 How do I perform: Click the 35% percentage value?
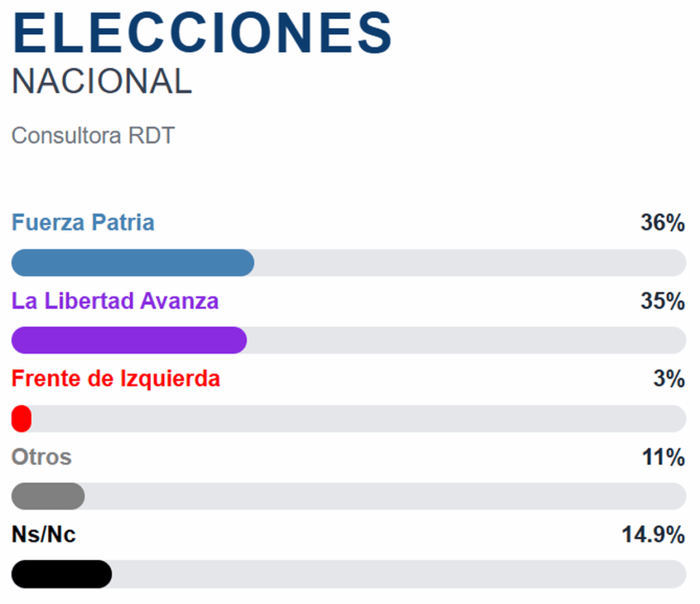[662, 301]
